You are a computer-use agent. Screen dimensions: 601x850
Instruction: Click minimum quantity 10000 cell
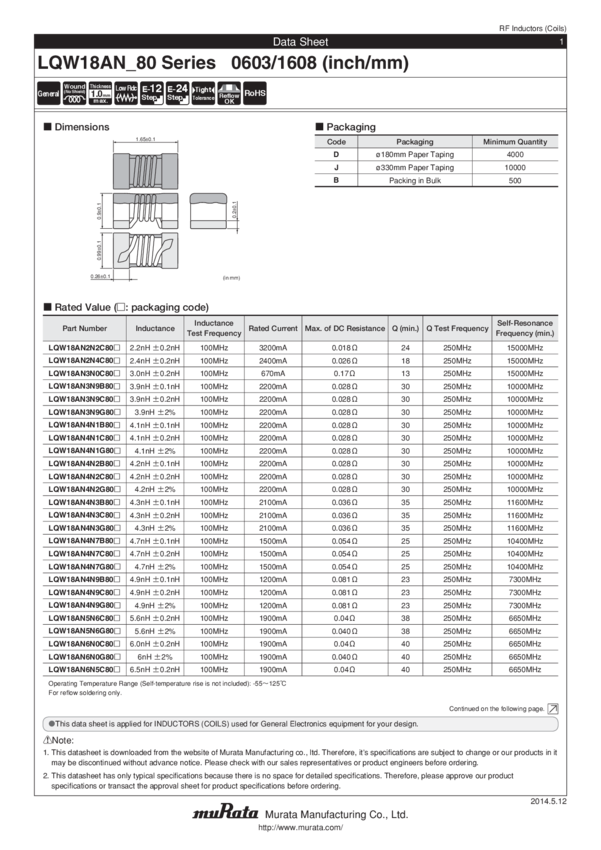[515, 168]
